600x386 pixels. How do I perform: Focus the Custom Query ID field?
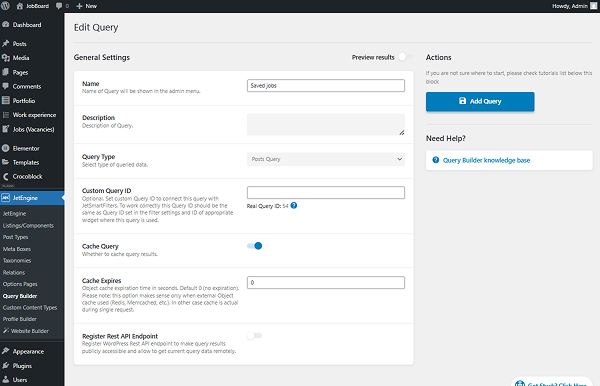[326, 192]
